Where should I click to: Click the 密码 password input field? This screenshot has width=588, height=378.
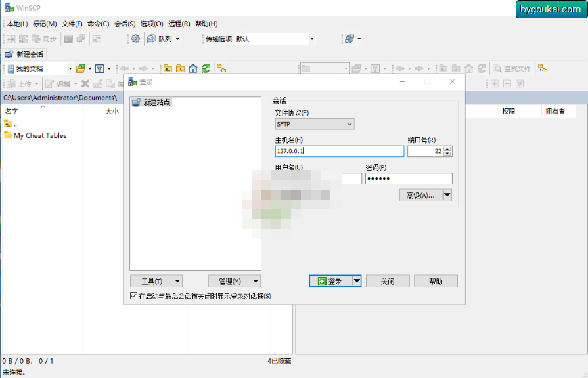(409, 178)
